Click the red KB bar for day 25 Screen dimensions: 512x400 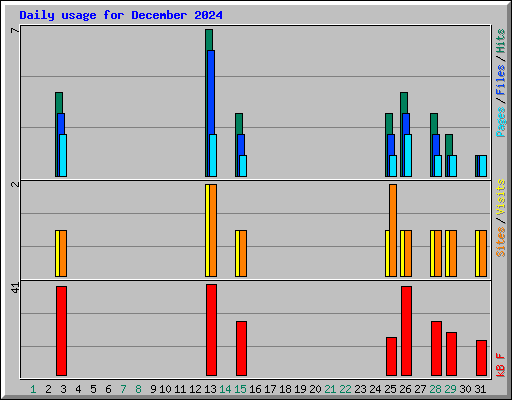coord(391,357)
